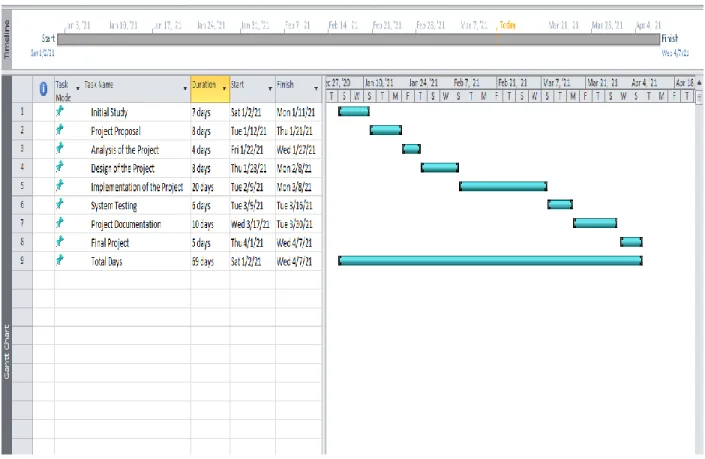
Task: Open the Start column filter dropdown
Action: 270,88
